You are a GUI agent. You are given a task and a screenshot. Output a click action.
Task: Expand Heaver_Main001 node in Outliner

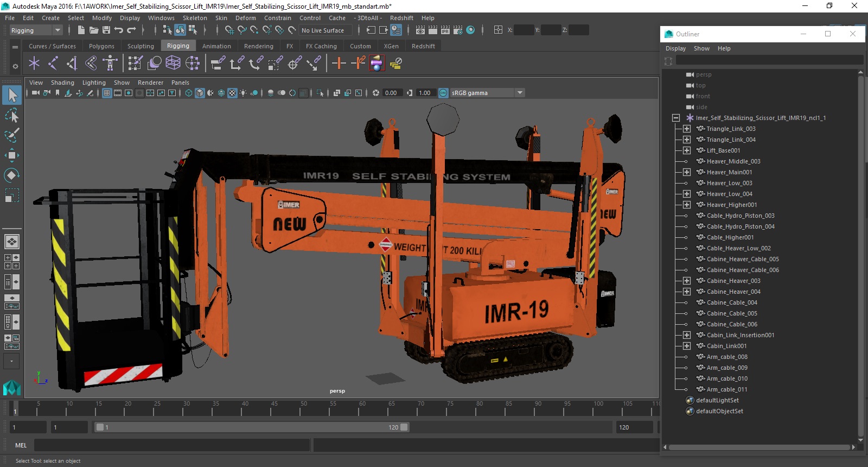tap(687, 172)
